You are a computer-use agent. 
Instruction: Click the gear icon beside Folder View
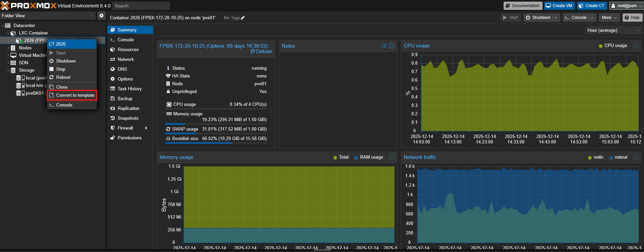point(101,16)
